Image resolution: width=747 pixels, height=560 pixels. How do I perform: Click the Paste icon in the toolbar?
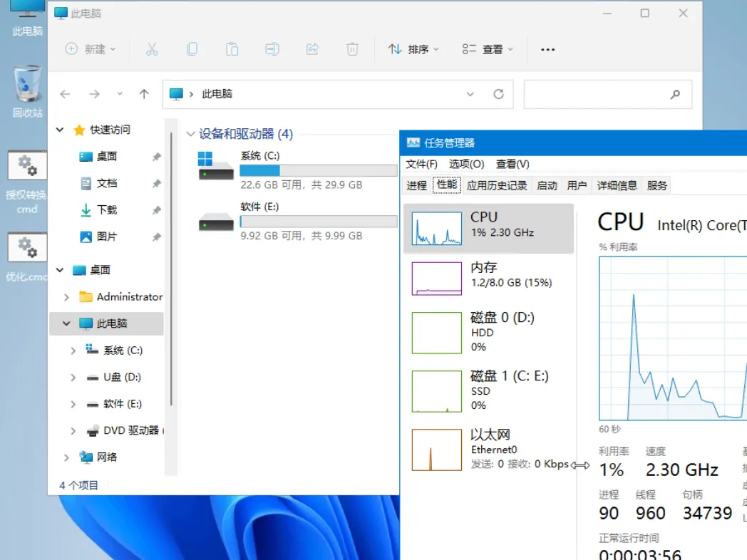tap(232, 49)
